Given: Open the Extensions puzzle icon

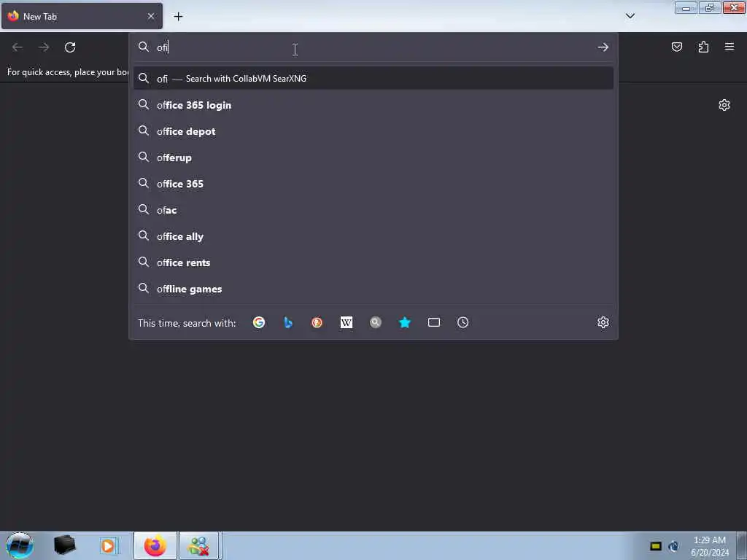Looking at the screenshot, I should click(703, 47).
